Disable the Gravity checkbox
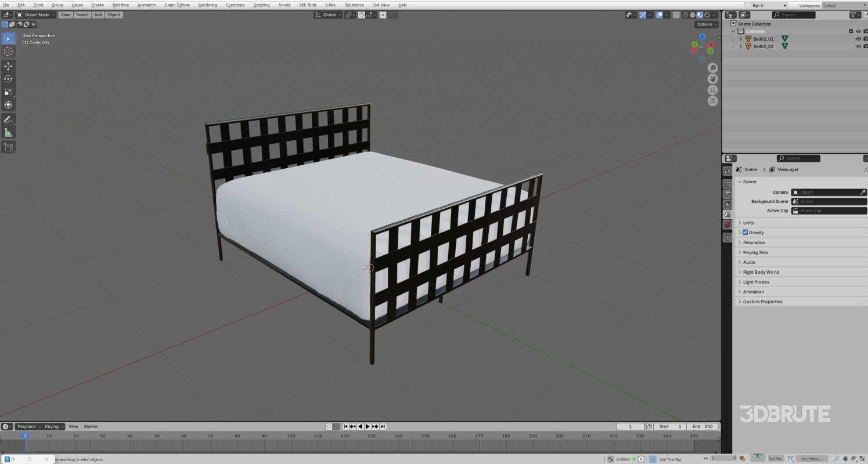868x464 pixels. tap(745, 232)
